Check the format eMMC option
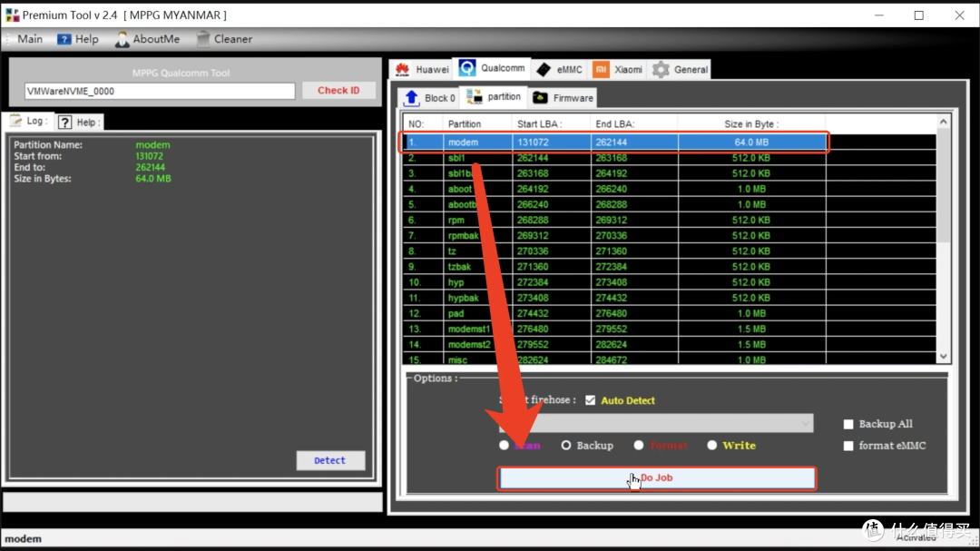980x551 pixels. [848, 446]
